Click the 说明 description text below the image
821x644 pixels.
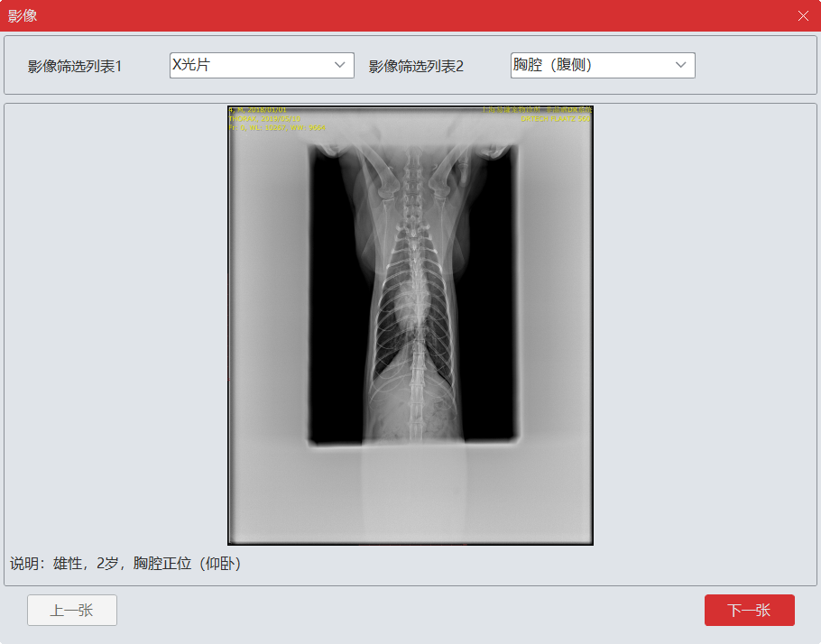click(125, 564)
